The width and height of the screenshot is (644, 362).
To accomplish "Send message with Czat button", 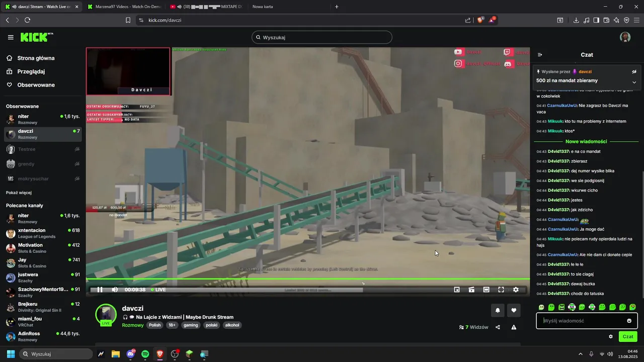I will coord(628,336).
